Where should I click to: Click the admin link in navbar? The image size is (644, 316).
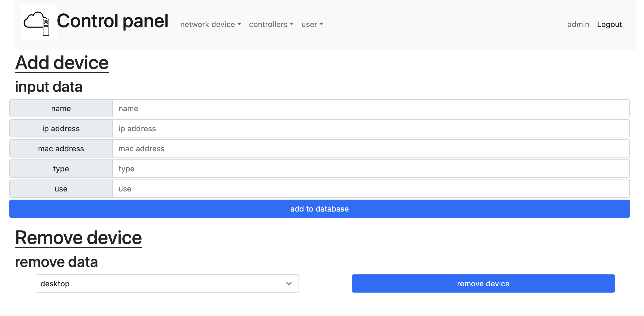(x=578, y=24)
